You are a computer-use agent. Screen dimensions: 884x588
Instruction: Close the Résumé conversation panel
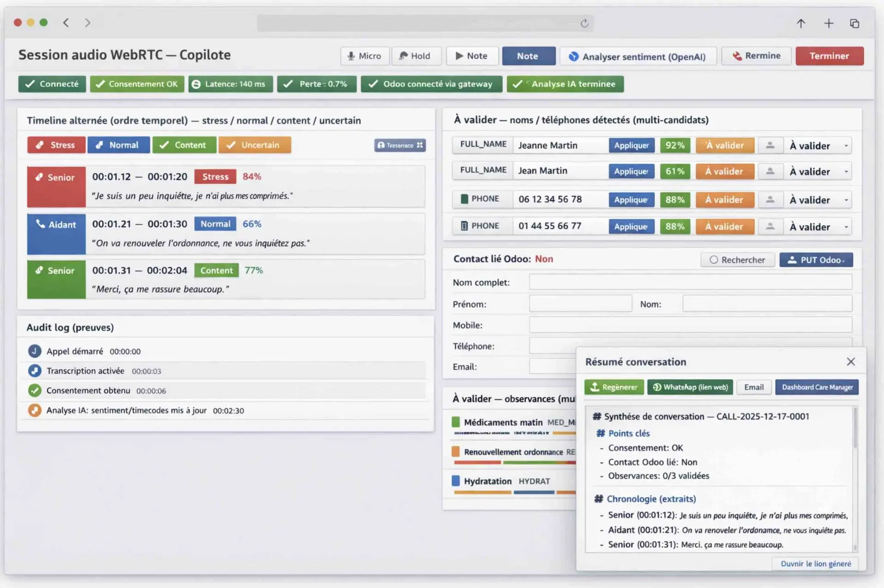click(x=850, y=362)
